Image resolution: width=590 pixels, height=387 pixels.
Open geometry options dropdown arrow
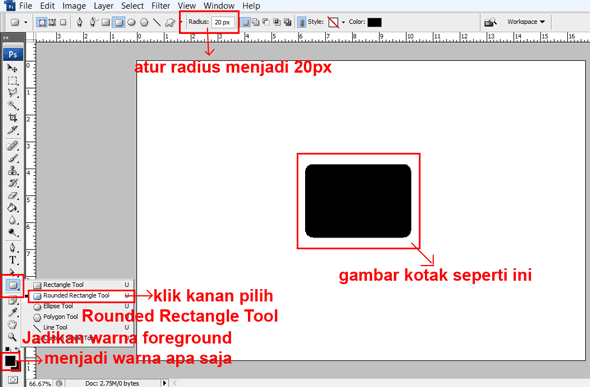click(181, 22)
